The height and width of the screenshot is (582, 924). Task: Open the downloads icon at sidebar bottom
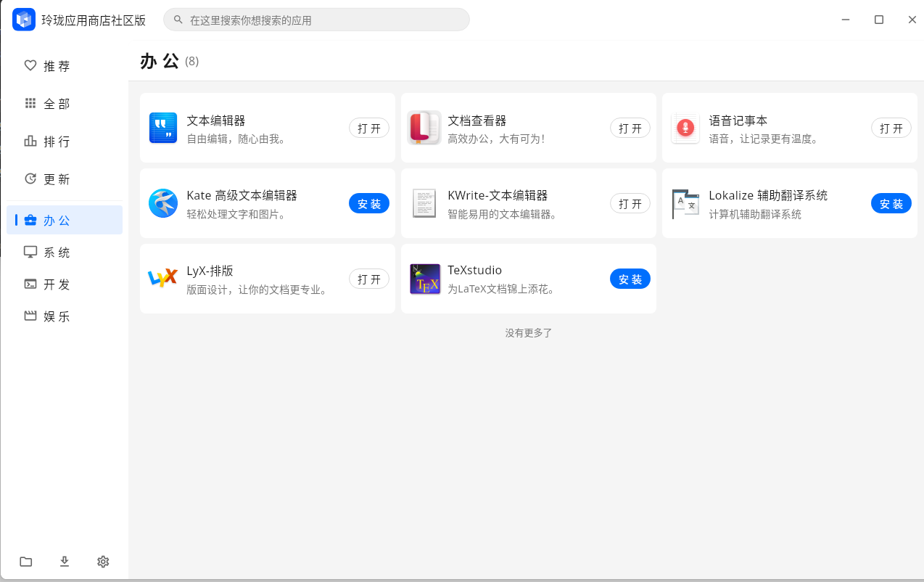[x=65, y=562]
